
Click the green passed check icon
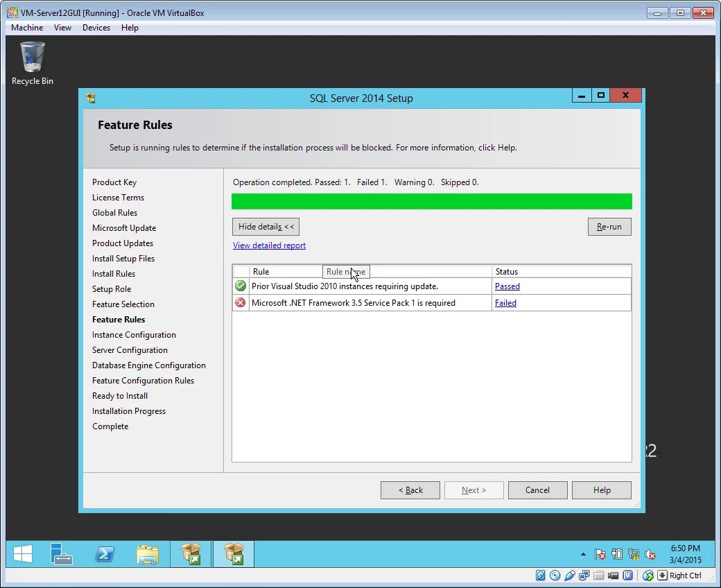pos(240,286)
